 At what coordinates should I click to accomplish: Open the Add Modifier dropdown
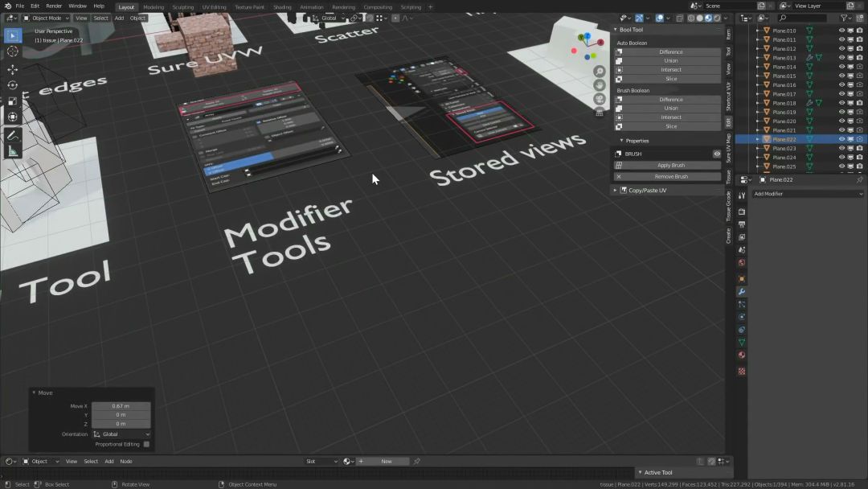(808, 194)
